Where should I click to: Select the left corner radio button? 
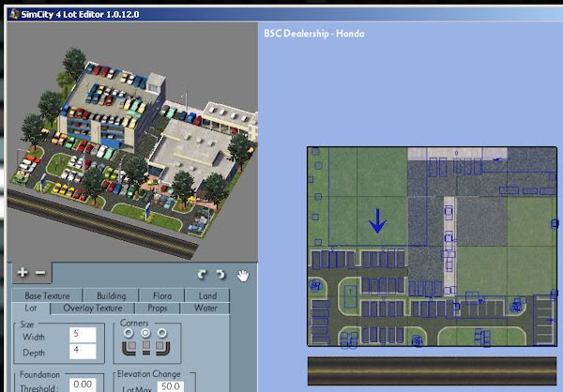click(x=129, y=333)
